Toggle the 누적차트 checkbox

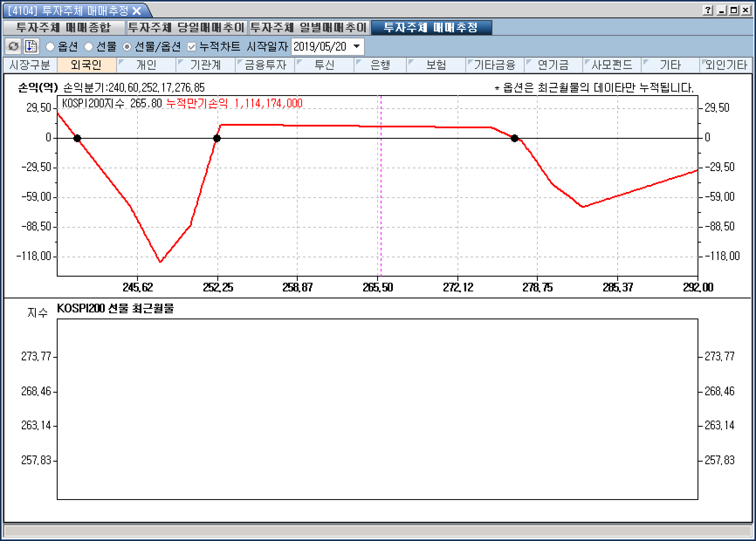coord(191,47)
